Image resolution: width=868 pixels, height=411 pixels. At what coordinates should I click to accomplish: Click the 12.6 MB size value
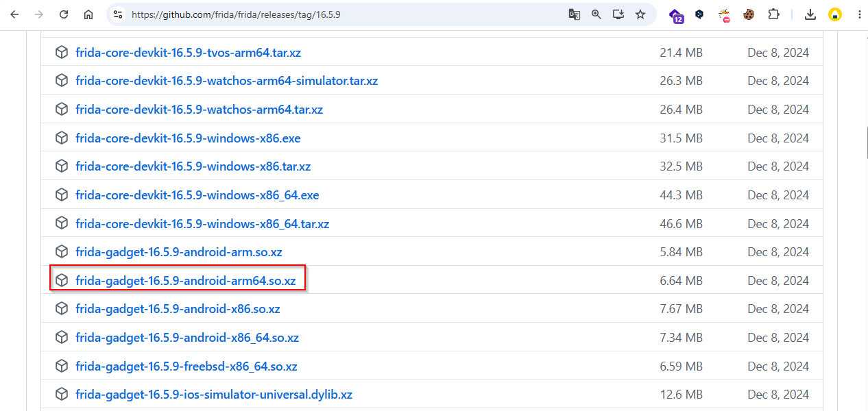(x=681, y=395)
